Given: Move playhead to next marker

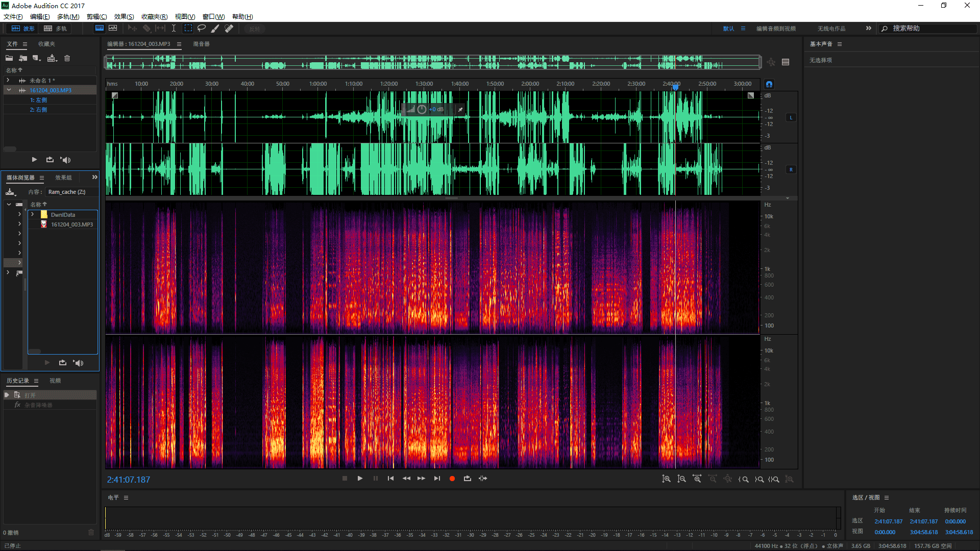Looking at the screenshot, I should (x=437, y=479).
